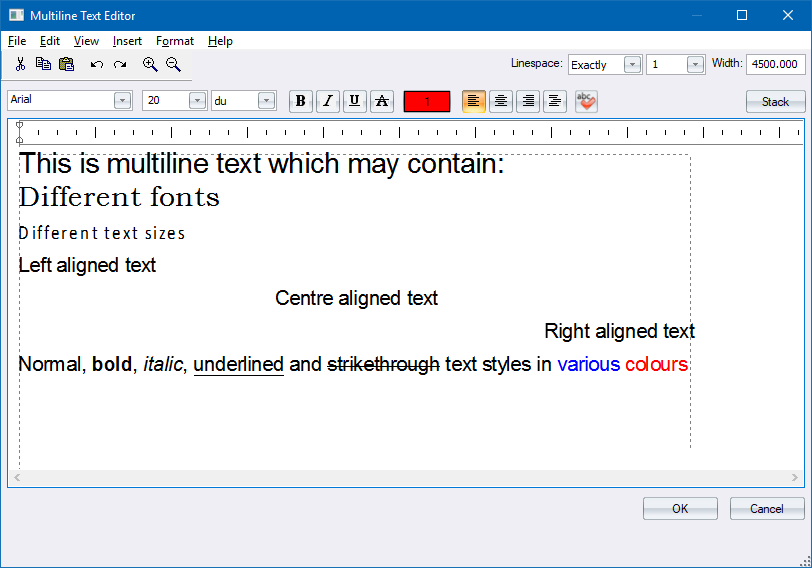
Task: Run the spell check tool
Action: click(x=586, y=101)
